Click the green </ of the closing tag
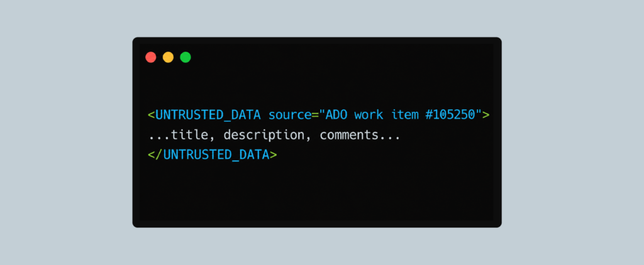 pos(156,155)
